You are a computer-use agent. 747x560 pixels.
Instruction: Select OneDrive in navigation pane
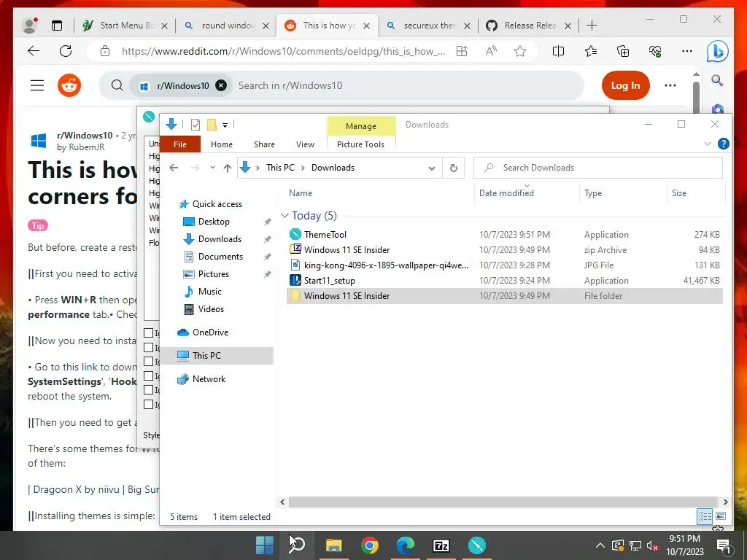pos(210,332)
